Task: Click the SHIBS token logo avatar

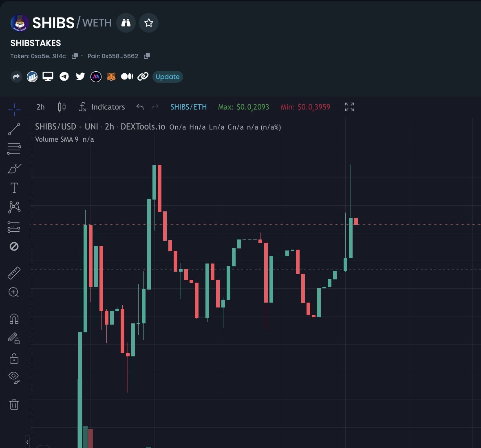Action: pyautogui.click(x=20, y=23)
